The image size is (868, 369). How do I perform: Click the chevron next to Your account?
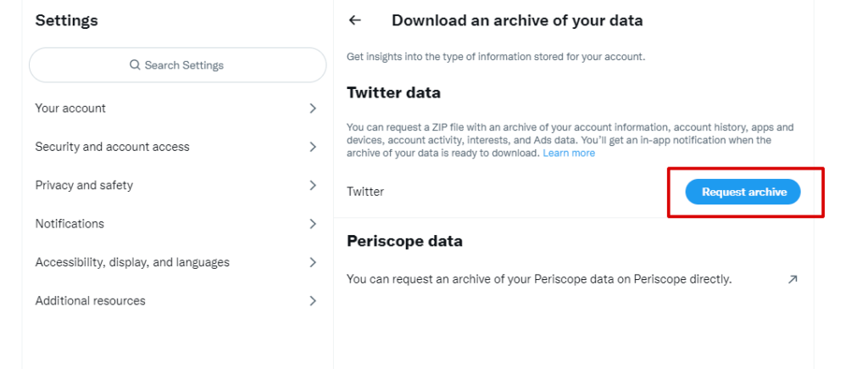coord(313,109)
